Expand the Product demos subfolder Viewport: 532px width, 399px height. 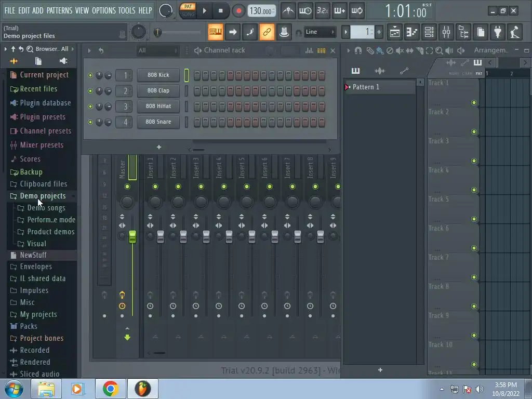click(x=50, y=232)
